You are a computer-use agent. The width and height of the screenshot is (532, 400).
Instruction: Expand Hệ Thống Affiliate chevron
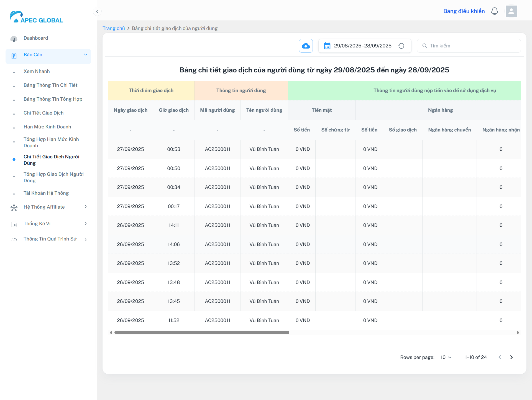(86, 207)
